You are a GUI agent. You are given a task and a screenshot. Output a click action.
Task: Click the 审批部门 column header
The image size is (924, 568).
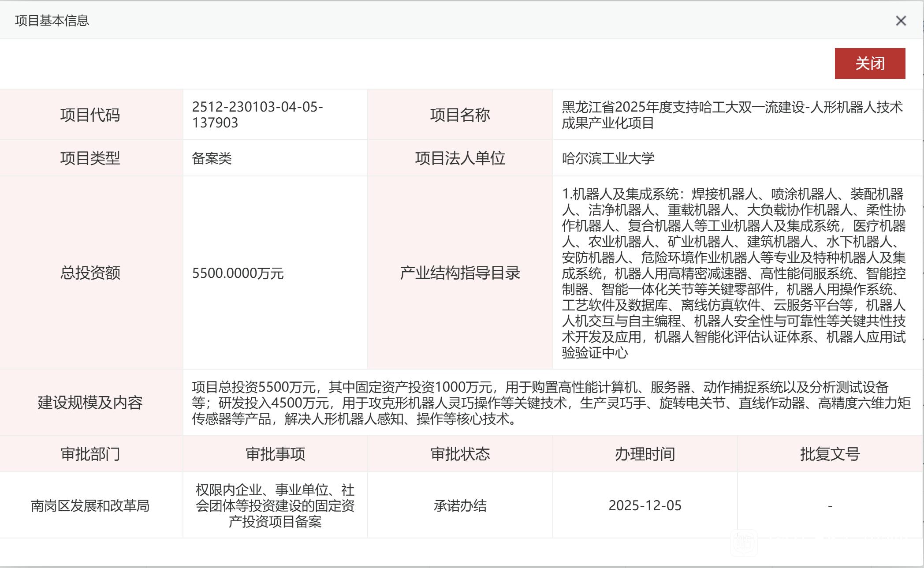[90, 454]
